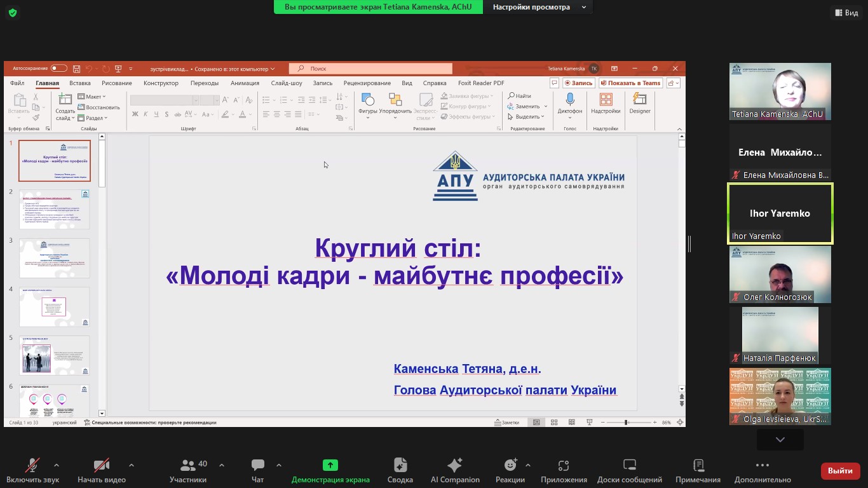Click Демонстрация экрана share button
The width and height of the screenshot is (868, 488).
[330, 471]
